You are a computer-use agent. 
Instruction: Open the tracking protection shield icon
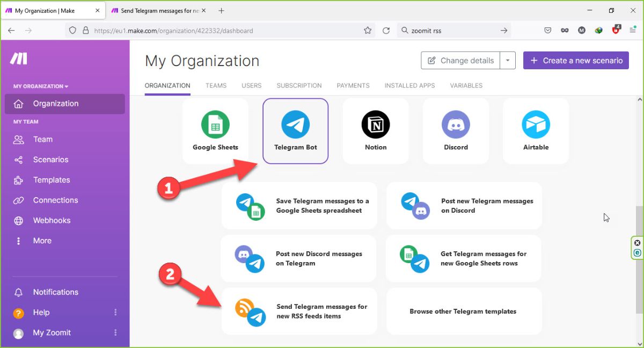pos(73,31)
